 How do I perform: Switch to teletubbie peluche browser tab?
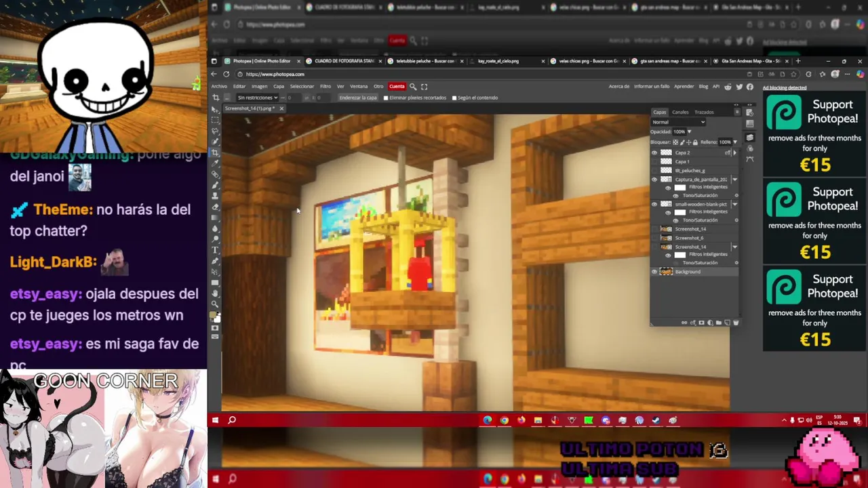[x=425, y=61]
